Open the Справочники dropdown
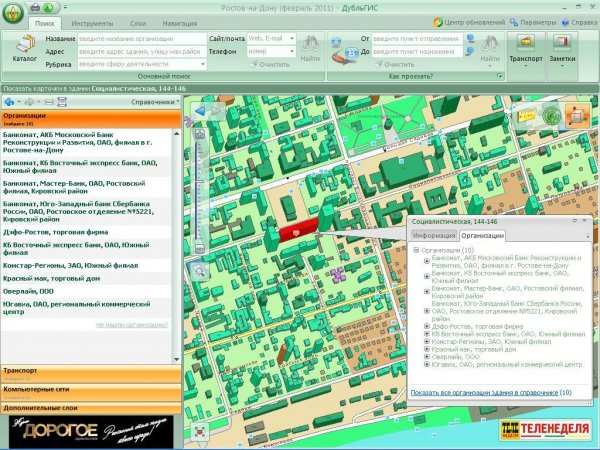The height and width of the screenshot is (450, 600). click(155, 102)
